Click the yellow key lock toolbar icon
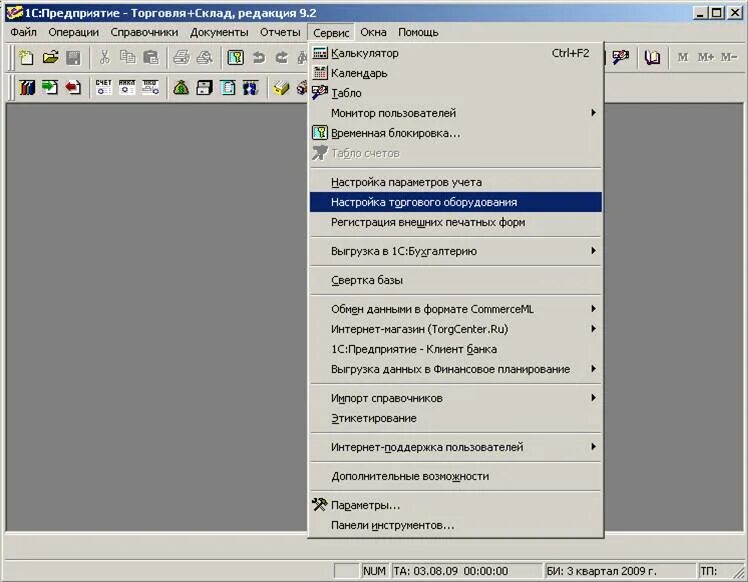 pos(236,58)
